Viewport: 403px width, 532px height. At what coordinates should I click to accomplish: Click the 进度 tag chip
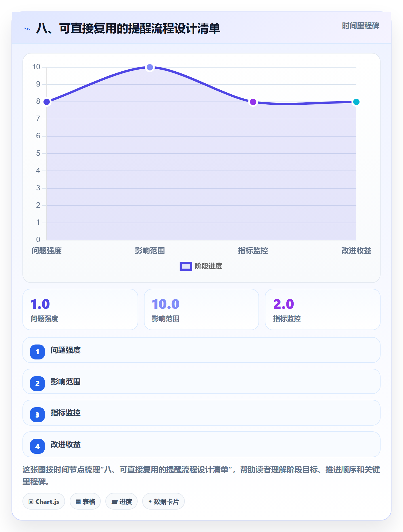[x=121, y=502]
